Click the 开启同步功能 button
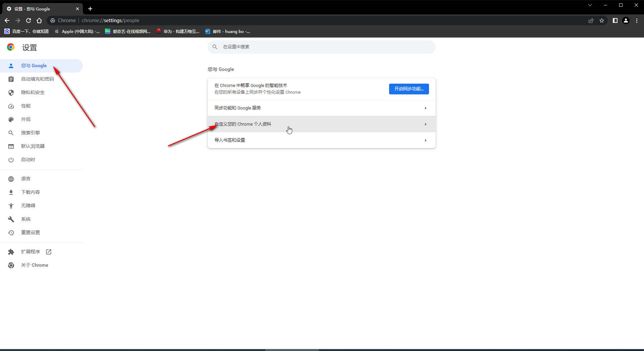The height and width of the screenshot is (351, 644). 409,89
